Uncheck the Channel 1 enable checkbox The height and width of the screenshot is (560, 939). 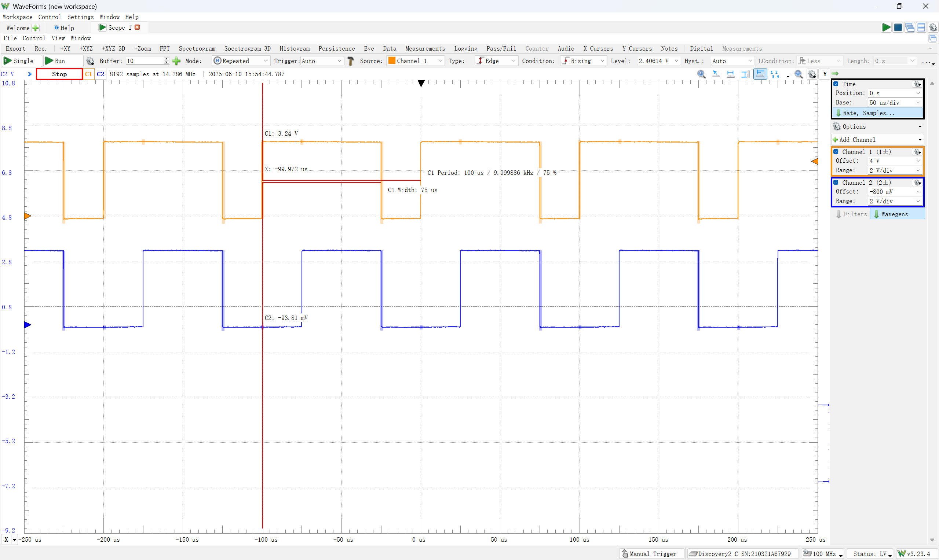click(836, 152)
